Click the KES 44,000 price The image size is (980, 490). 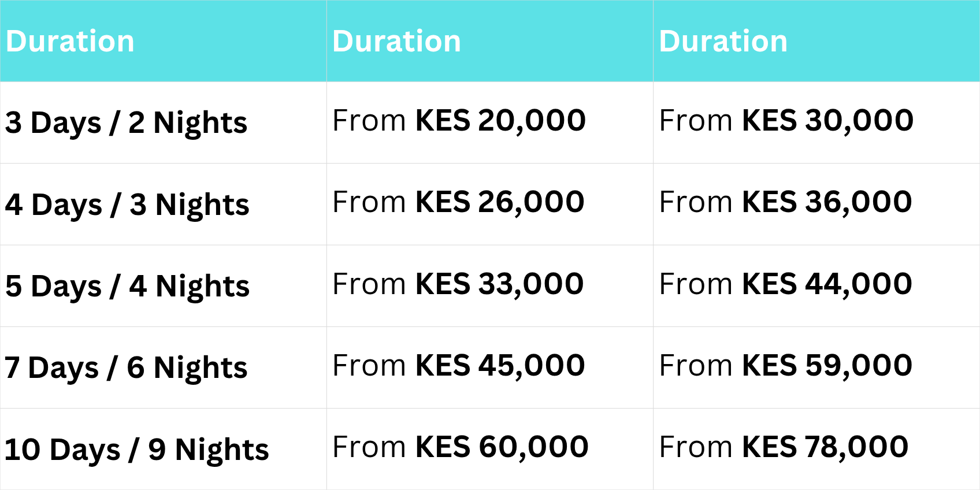pos(827,284)
